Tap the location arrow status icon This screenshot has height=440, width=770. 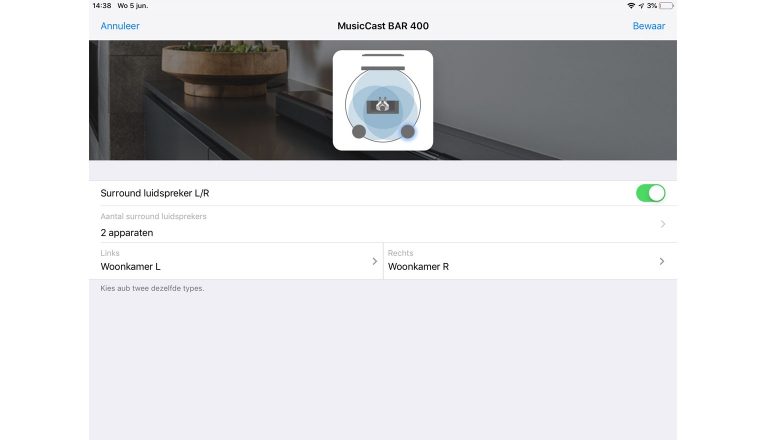click(641, 6)
